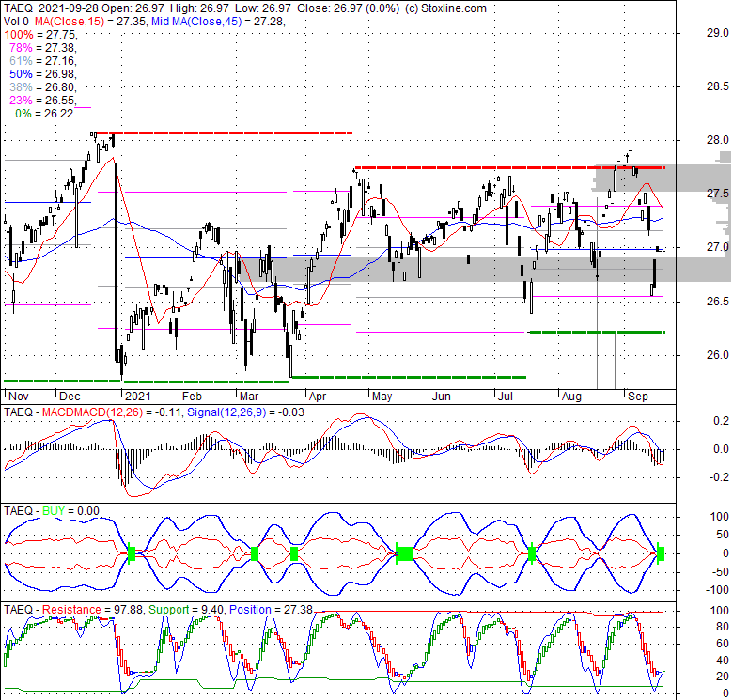This screenshot has height=700, width=733.
Task: Click the Resistance = 97.88 label
Action: (x=93, y=610)
